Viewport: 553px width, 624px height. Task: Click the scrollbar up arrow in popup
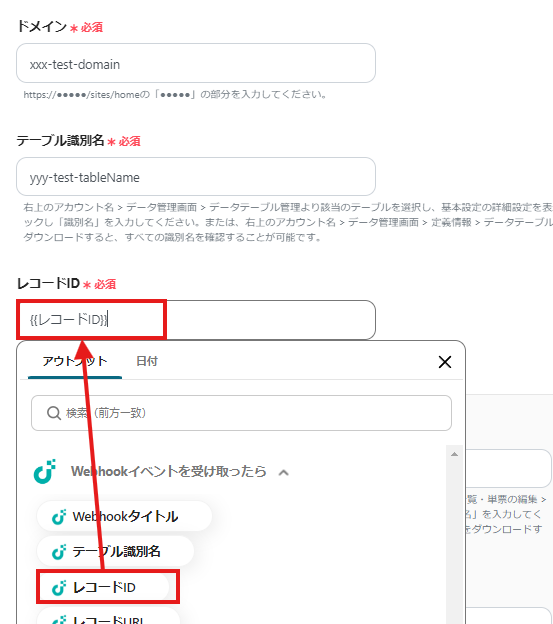click(454, 454)
